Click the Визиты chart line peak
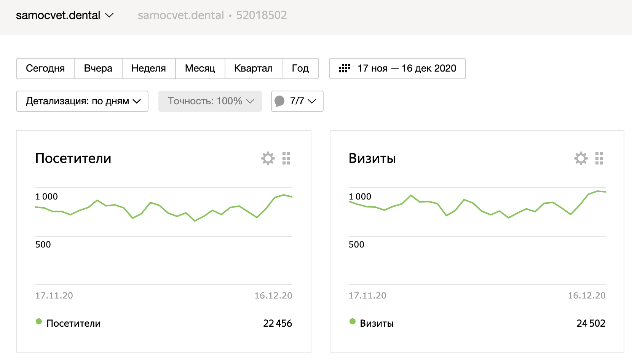Image resolution: width=632 pixels, height=364 pixels. [597, 191]
